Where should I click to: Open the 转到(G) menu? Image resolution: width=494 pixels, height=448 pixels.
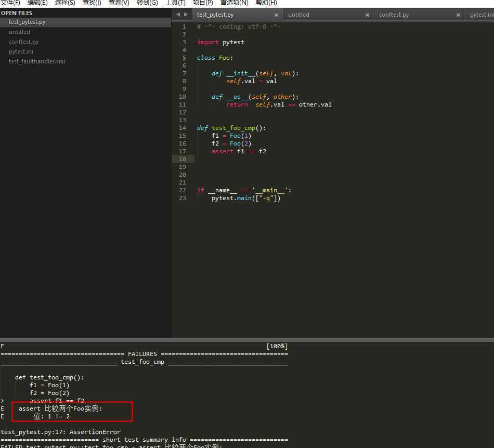pos(147,3)
